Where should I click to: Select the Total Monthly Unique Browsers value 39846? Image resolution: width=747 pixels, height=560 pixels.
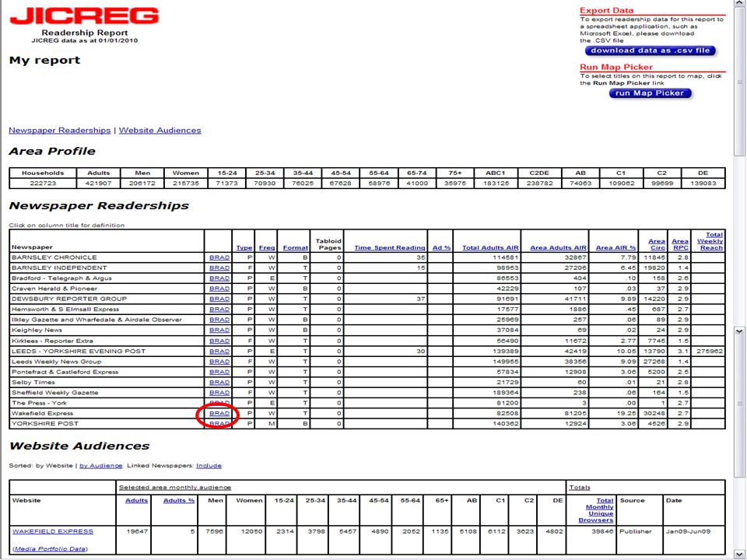602,531
